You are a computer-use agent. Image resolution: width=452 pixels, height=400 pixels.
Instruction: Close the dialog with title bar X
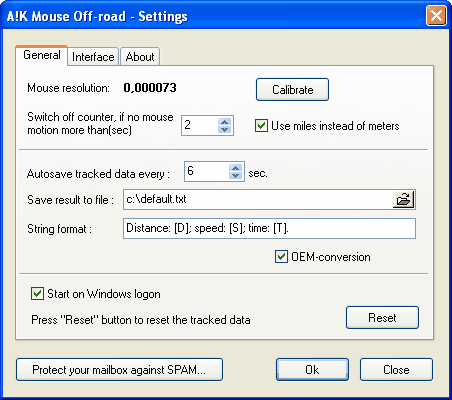(436, 16)
